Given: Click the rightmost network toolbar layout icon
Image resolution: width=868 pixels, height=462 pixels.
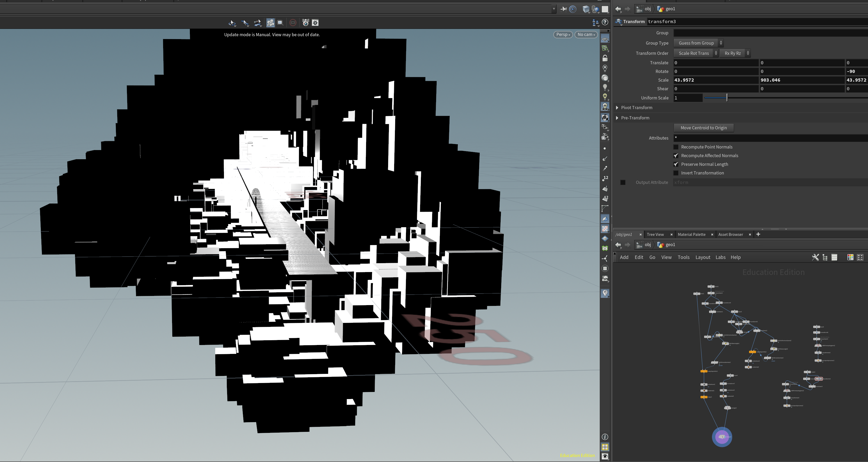Looking at the screenshot, I should [860, 257].
